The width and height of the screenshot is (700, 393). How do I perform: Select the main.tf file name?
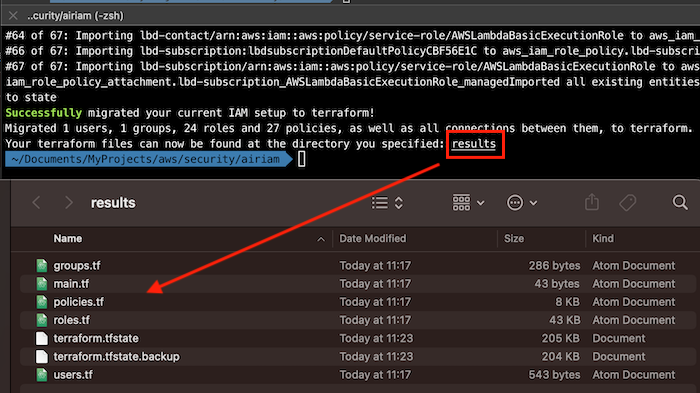tap(71, 284)
